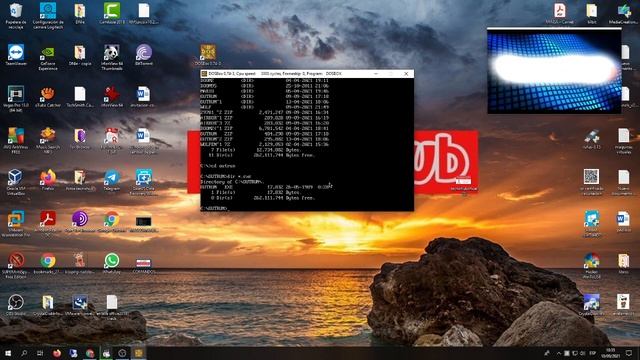Open the notification center icon
This screenshot has height=360, width=640.
pyautogui.click(x=629, y=353)
